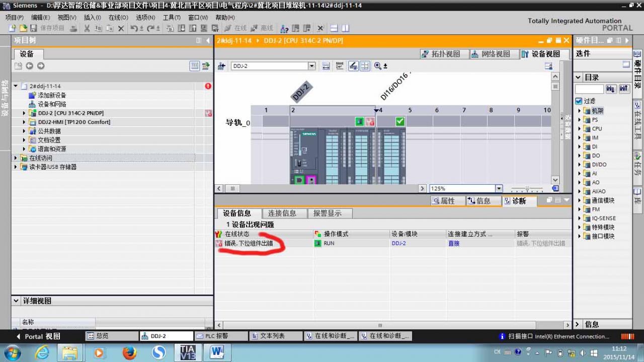Toggle the grid display button in device toolbar
644x362 pixels.
pos(365,66)
